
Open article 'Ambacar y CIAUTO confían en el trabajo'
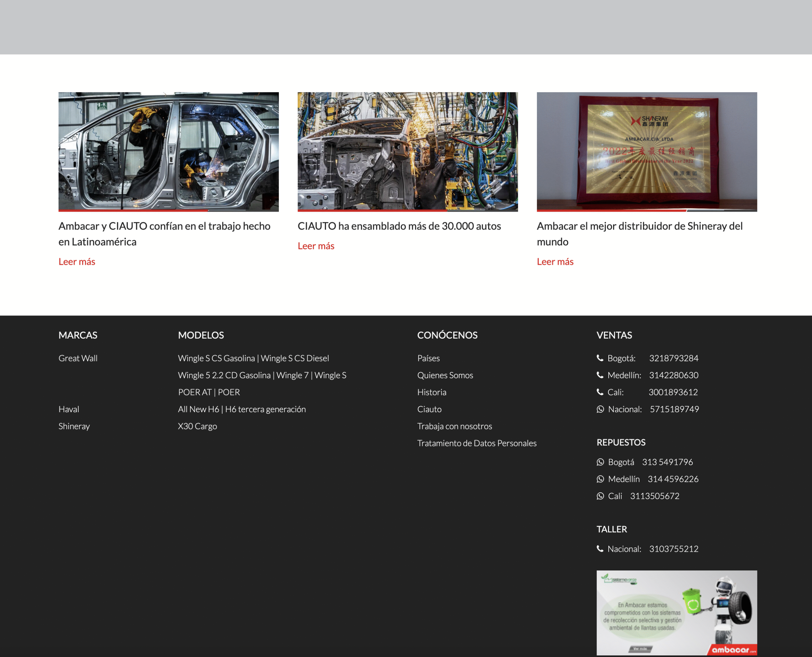(164, 234)
